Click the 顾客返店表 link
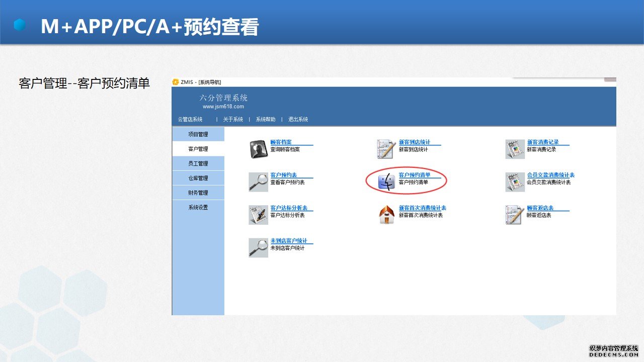The height and width of the screenshot is (362, 644). pyautogui.click(x=540, y=208)
